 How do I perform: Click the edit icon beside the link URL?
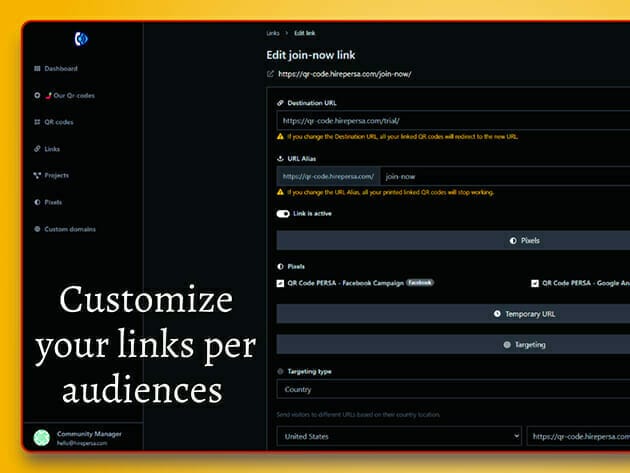click(270, 74)
